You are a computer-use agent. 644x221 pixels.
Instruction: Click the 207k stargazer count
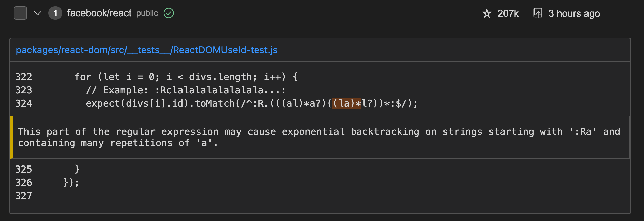click(x=508, y=13)
